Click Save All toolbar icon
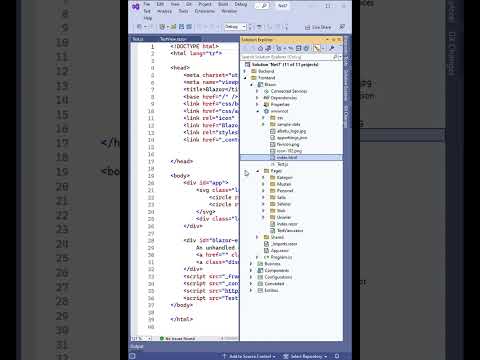The width and height of the screenshot is (480, 360). click(189, 27)
